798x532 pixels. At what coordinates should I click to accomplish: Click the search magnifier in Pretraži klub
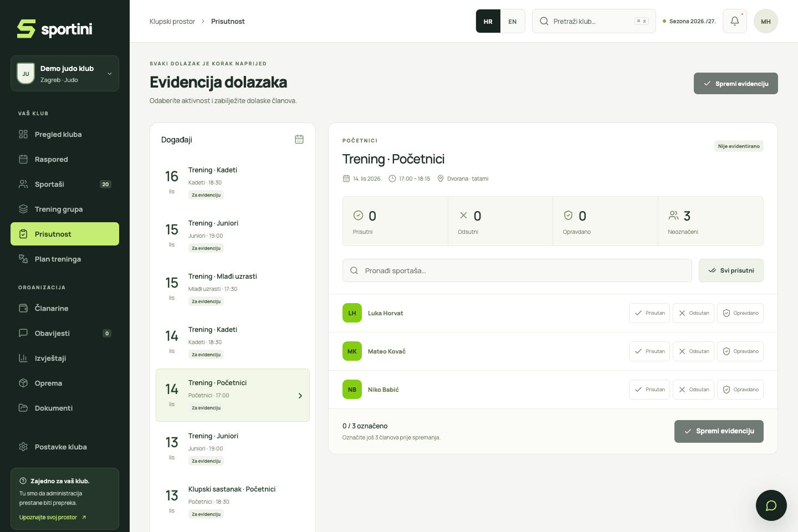[x=544, y=21]
